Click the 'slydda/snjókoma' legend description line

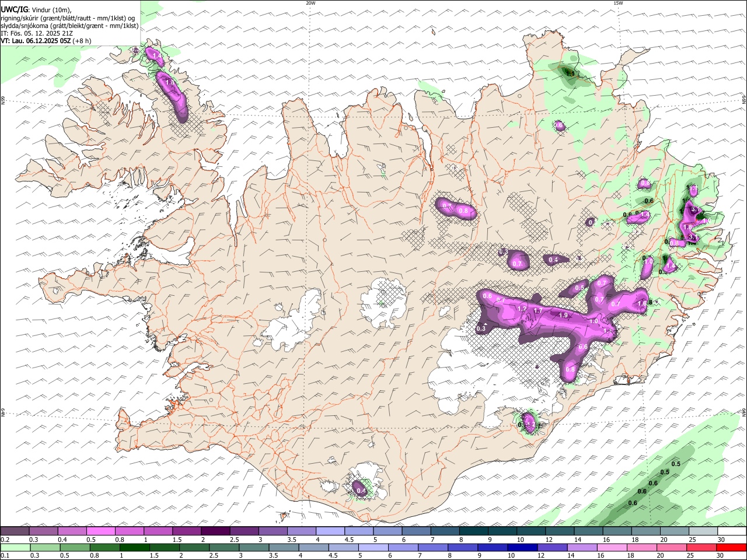click(69, 26)
